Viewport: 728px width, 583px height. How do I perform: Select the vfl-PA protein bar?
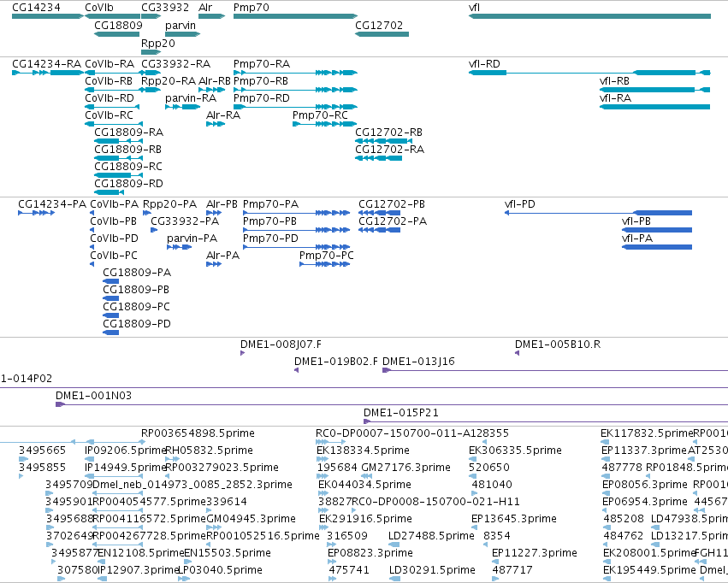(657, 247)
